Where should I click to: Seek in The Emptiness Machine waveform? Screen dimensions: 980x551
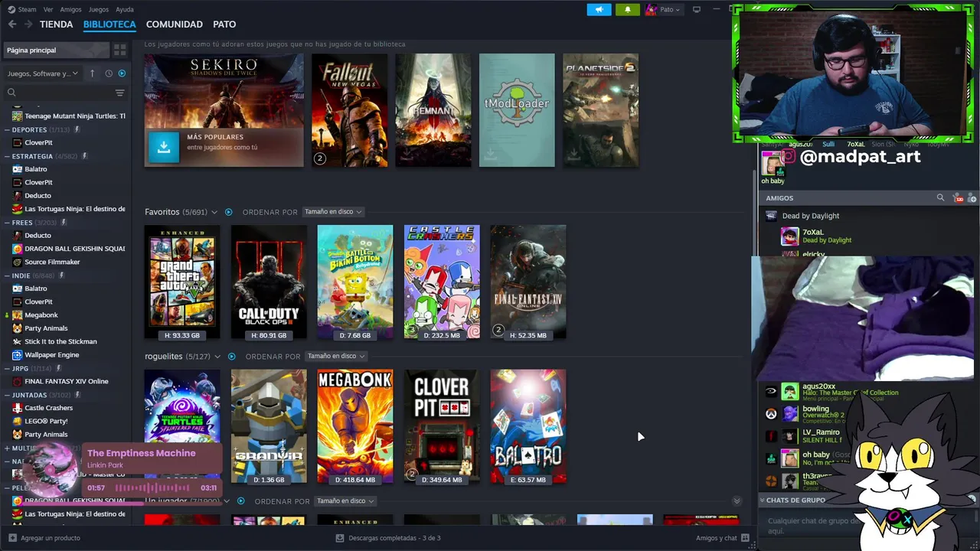point(153,487)
